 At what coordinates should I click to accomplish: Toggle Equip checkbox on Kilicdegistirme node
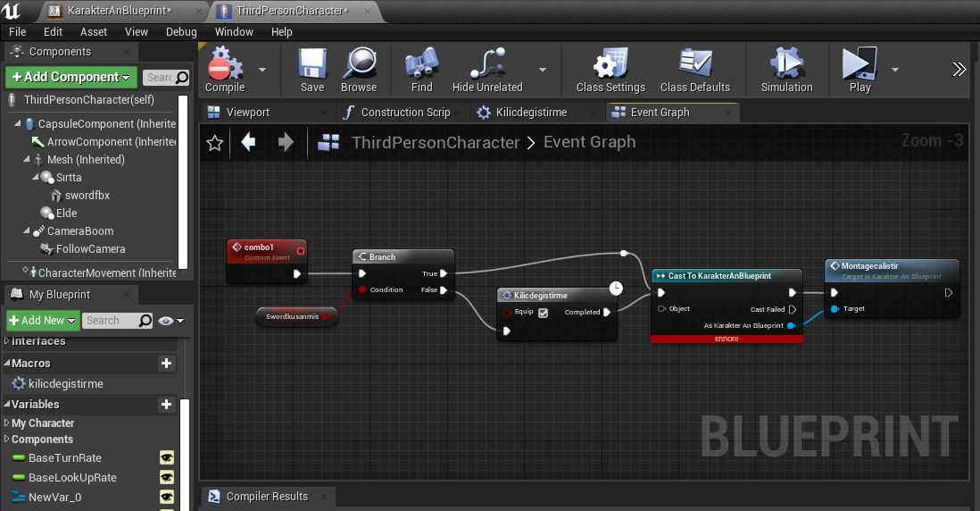coord(544,313)
